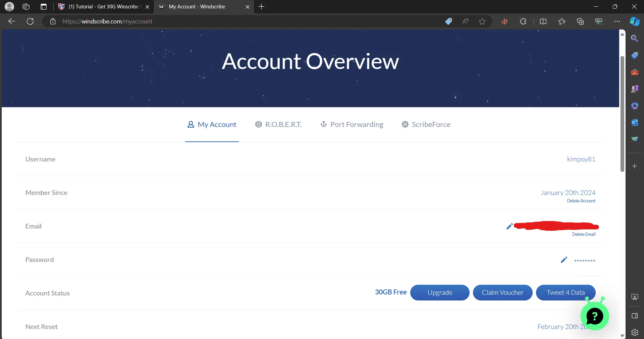This screenshot has height=339, width=644.
Task: View site information lock icon
Action: tap(53, 21)
